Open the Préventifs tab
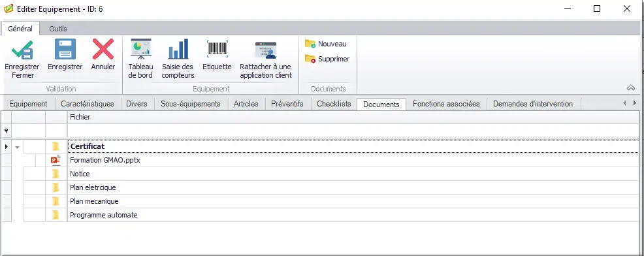This screenshot has height=256, width=644. point(287,104)
